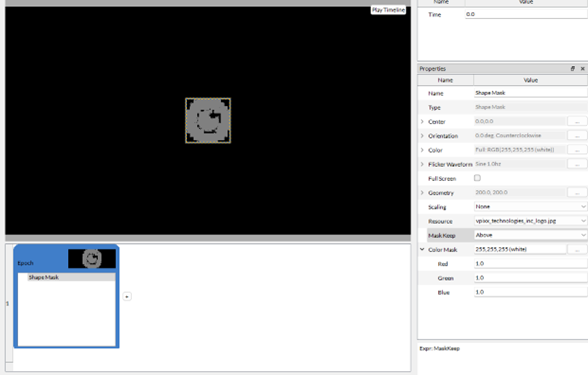Click the add epoch plus button
Image resolution: width=588 pixels, height=375 pixels.
click(127, 297)
